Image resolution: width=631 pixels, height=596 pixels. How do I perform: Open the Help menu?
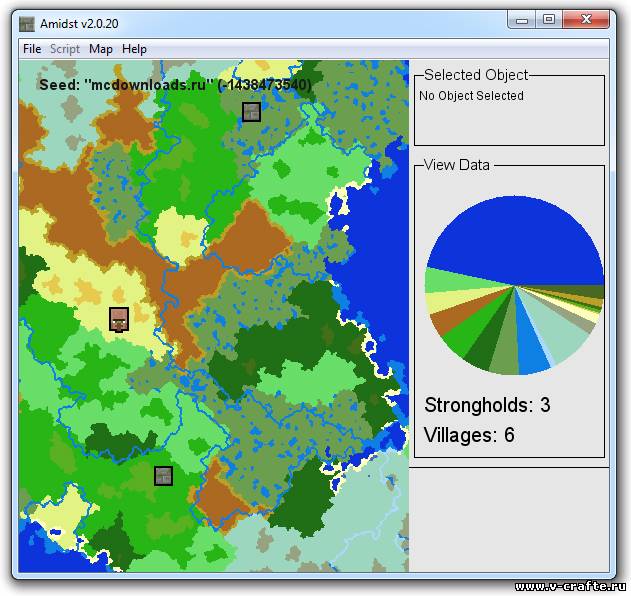(x=134, y=49)
